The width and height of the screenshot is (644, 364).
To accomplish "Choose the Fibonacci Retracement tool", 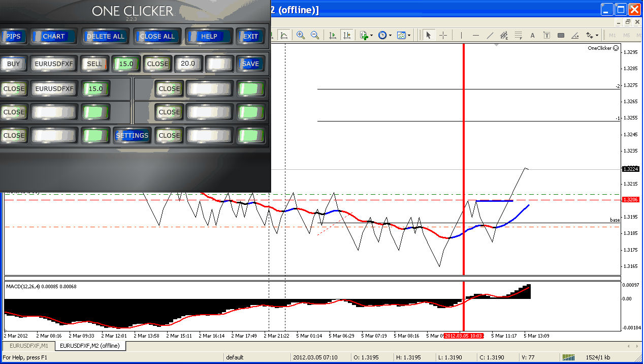I will click(x=519, y=35).
